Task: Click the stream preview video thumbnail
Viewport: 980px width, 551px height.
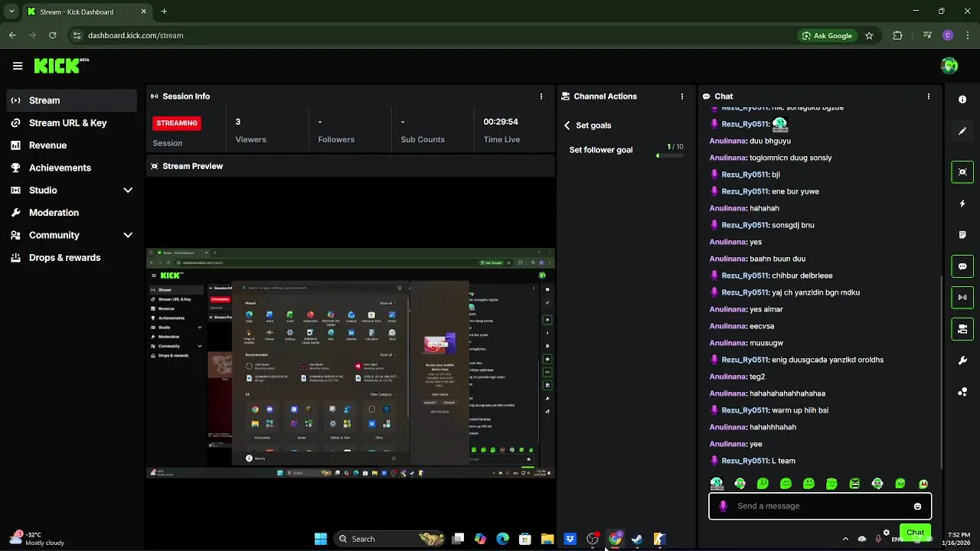Action: (x=351, y=364)
